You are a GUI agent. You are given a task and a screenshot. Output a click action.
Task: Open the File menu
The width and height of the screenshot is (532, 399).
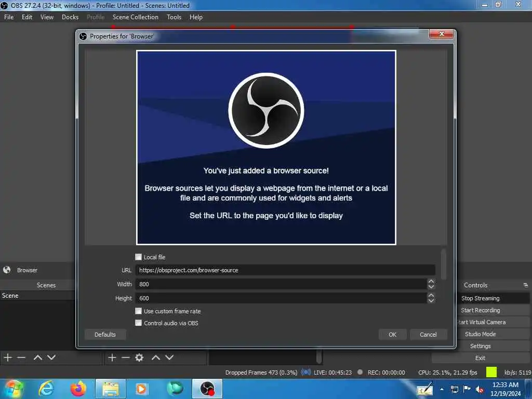[x=9, y=17]
